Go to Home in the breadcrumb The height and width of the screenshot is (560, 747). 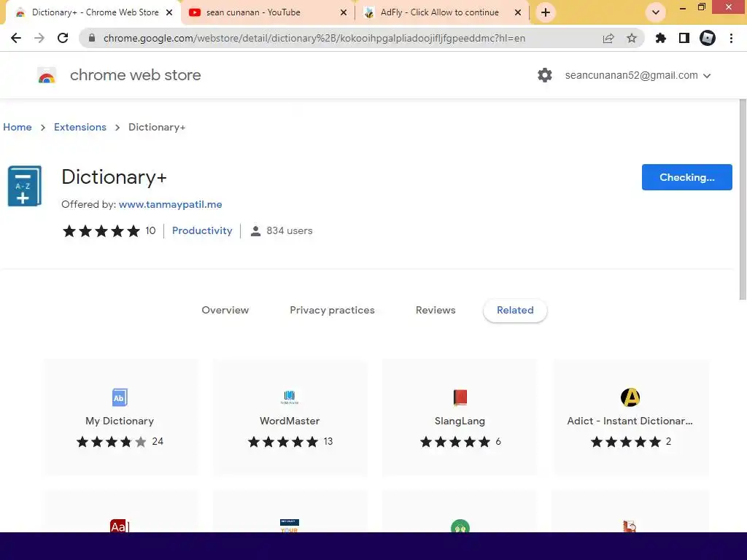click(x=18, y=127)
